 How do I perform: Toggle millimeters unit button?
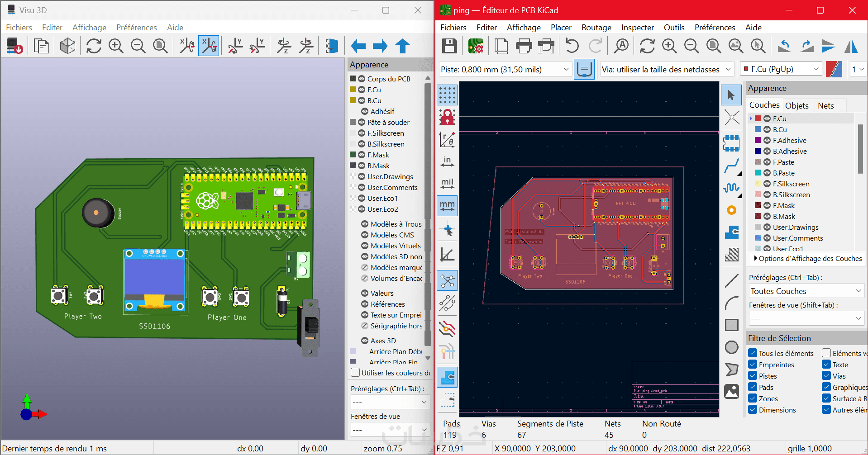[x=447, y=206]
